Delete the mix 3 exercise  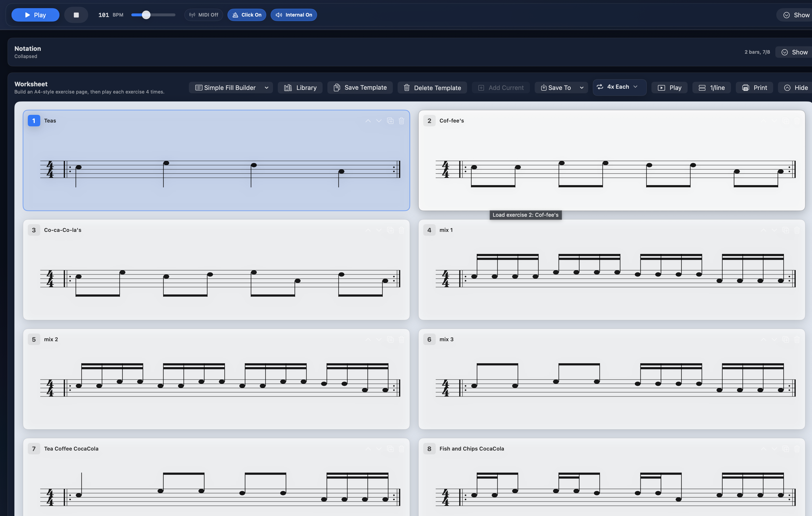797,339
